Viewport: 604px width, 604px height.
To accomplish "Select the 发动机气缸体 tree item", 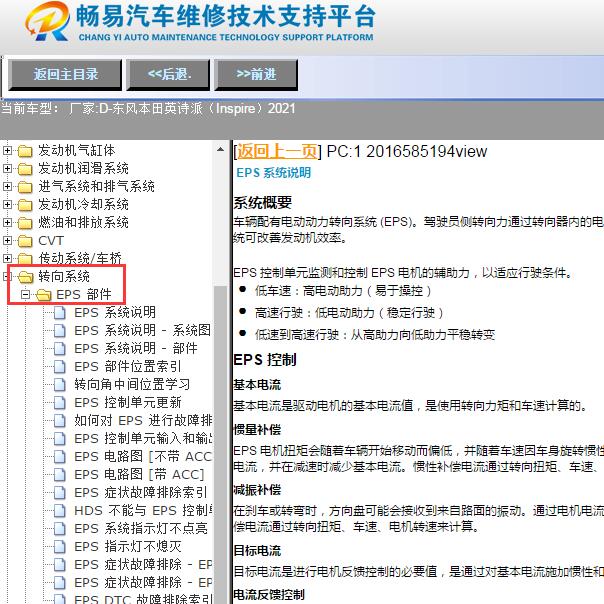I will point(76,150).
